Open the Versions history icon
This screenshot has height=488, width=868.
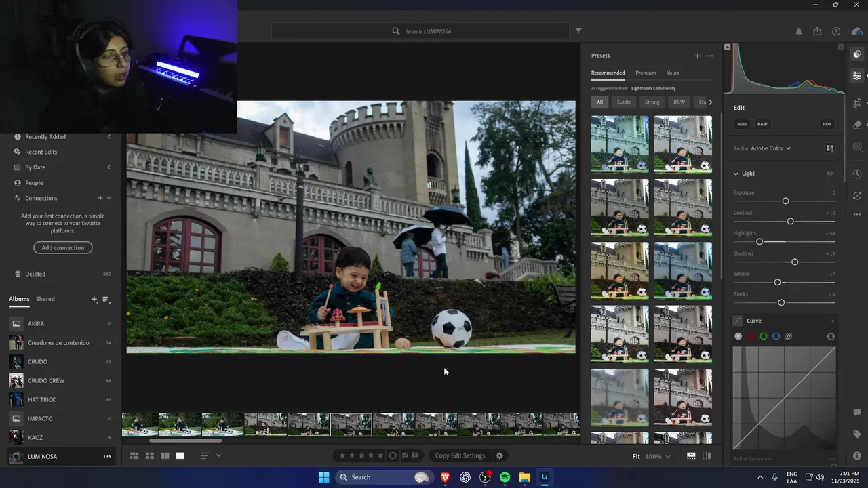857,174
